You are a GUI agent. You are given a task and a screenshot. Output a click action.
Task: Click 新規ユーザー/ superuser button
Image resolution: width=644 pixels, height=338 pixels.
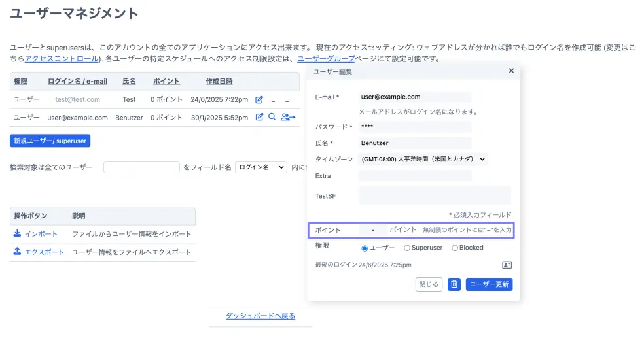pyautogui.click(x=50, y=141)
